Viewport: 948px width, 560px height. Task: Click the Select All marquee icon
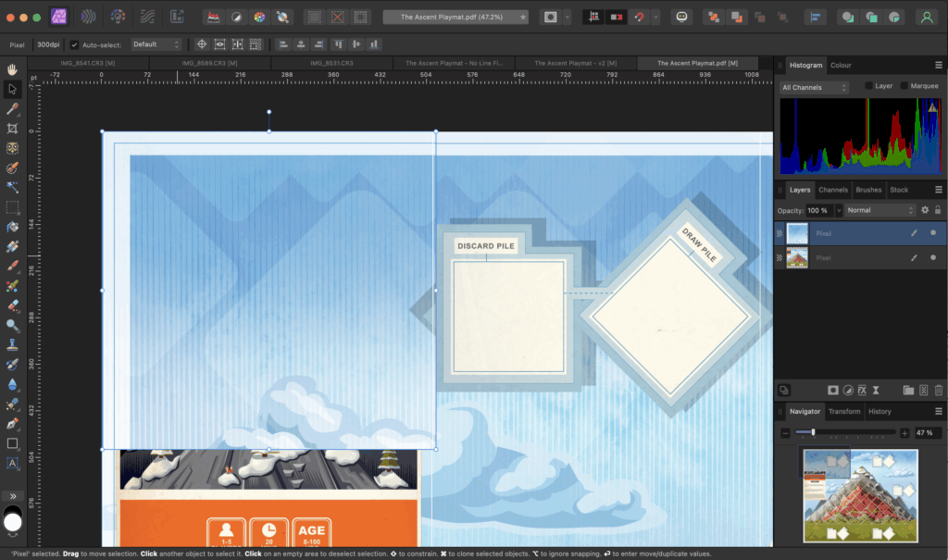(315, 17)
